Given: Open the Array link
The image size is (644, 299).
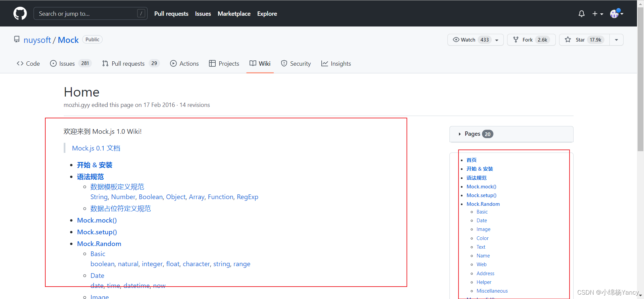Looking at the screenshot, I should tap(197, 197).
